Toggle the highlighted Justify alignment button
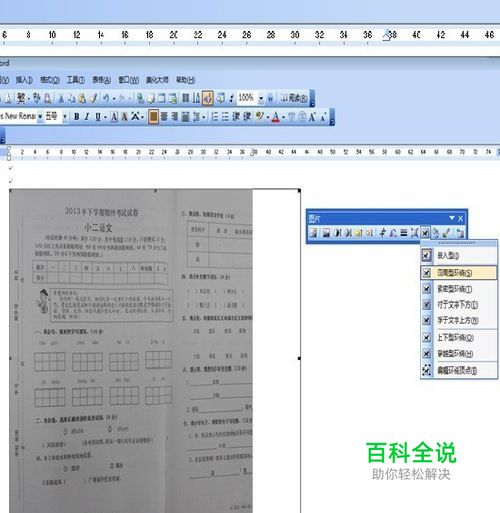Screen dimensions: 500x513 (153, 117)
